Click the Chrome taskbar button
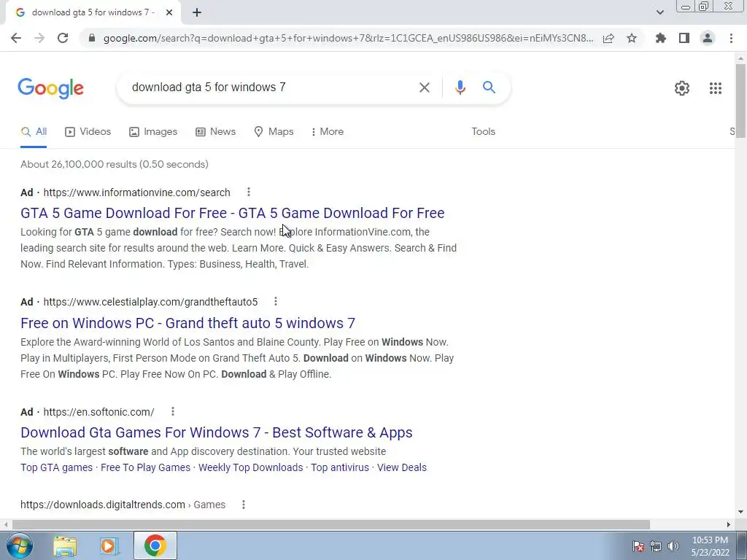Viewport: 747px width, 560px height. (x=155, y=545)
